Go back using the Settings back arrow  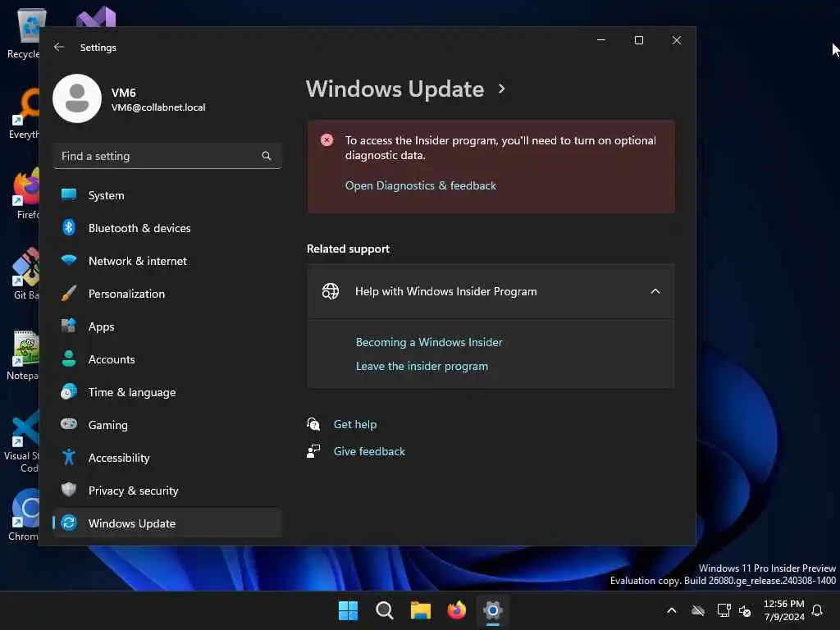[x=59, y=47]
